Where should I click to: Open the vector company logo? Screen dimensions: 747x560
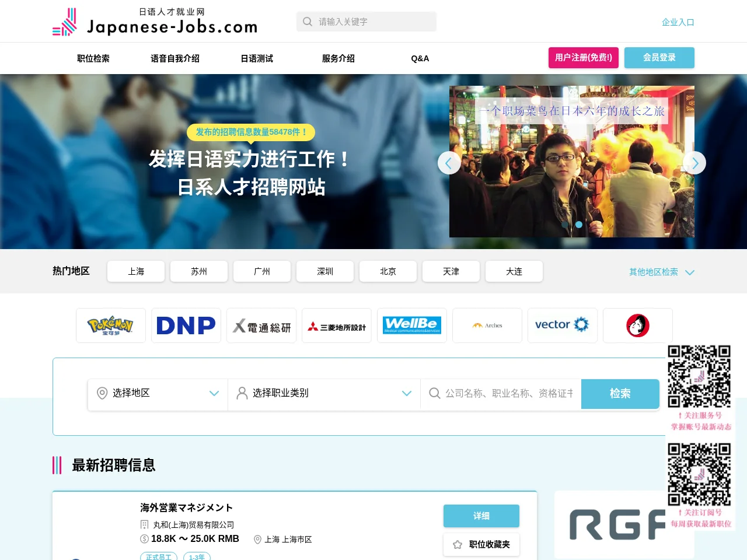563,325
